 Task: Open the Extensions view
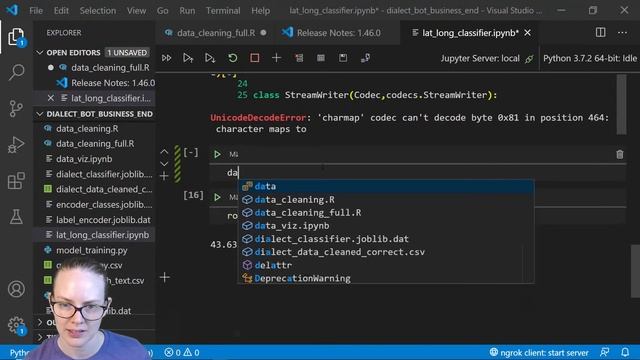tap(16, 180)
